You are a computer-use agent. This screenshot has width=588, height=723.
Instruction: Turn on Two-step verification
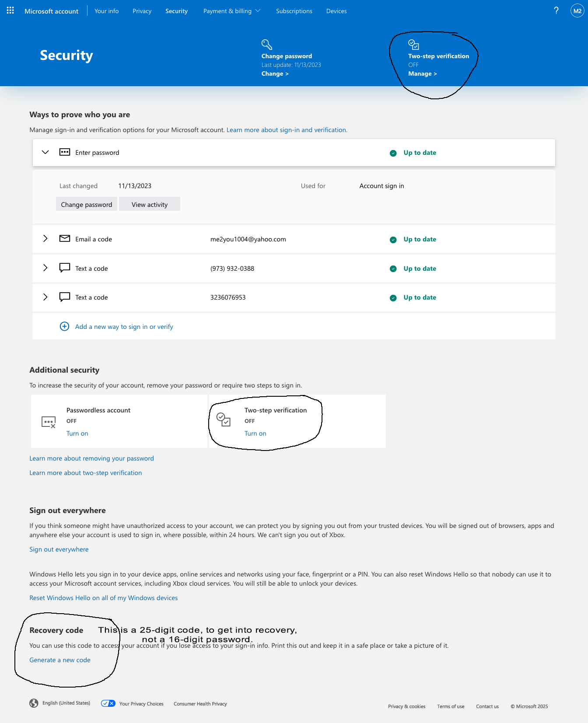(x=255, y=433)
